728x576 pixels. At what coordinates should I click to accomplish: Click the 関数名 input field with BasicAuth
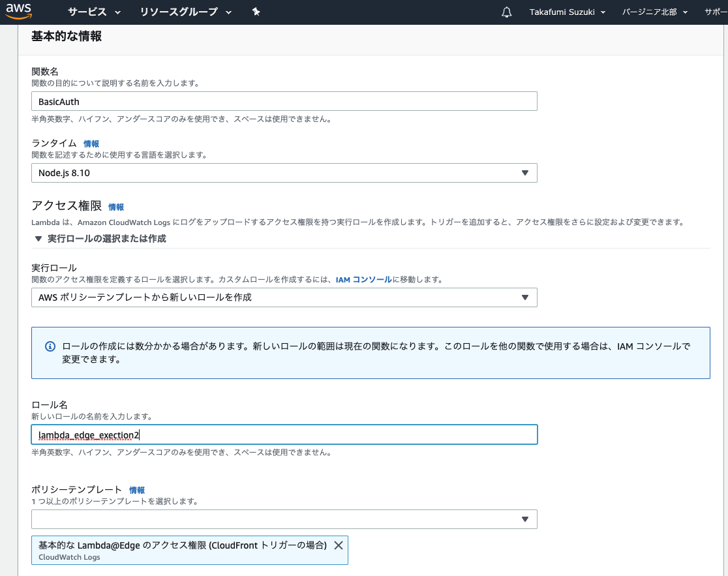[284, 102]
